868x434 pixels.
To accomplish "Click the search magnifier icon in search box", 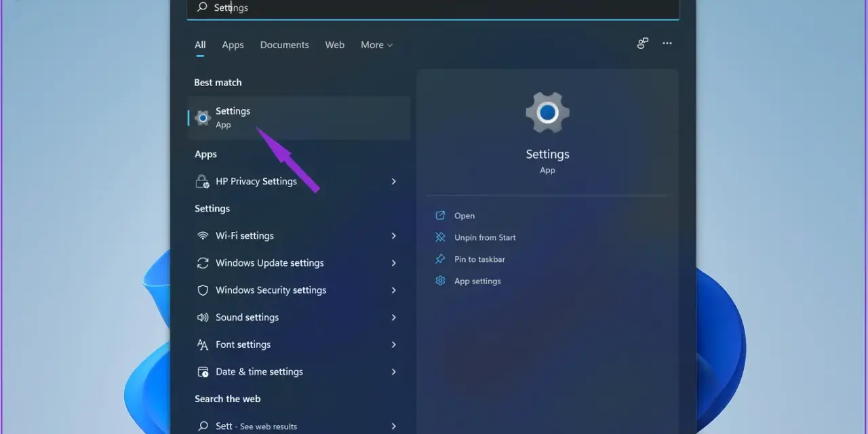I will tap(201, 7).
